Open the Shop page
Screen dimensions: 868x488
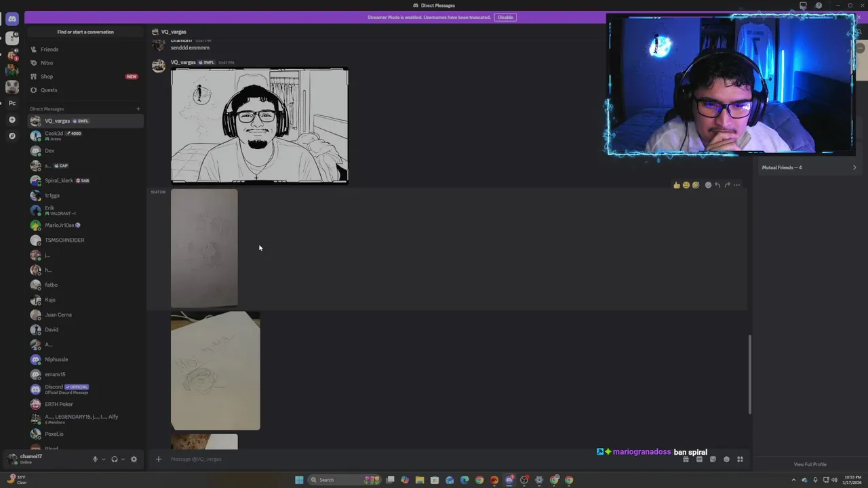tap(85, 77)
